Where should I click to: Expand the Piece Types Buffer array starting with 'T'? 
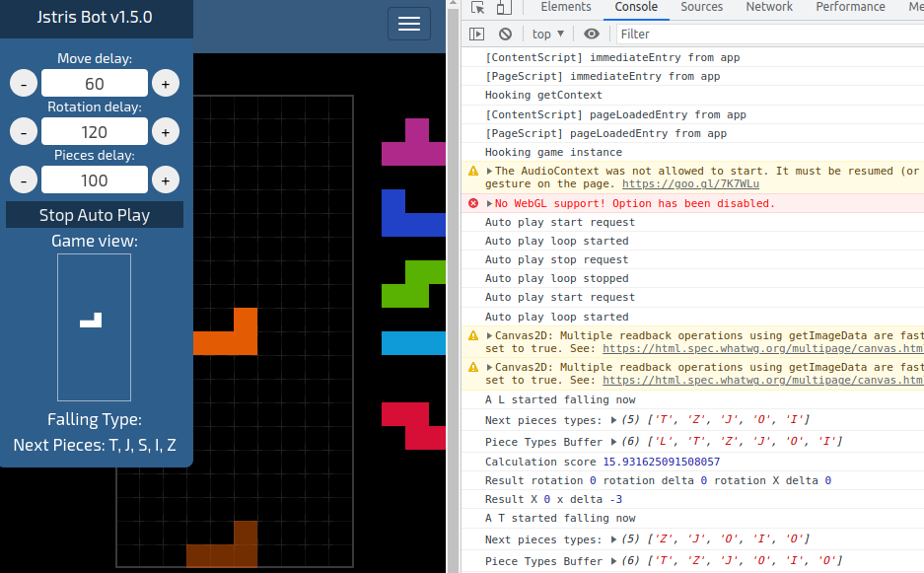613,560
